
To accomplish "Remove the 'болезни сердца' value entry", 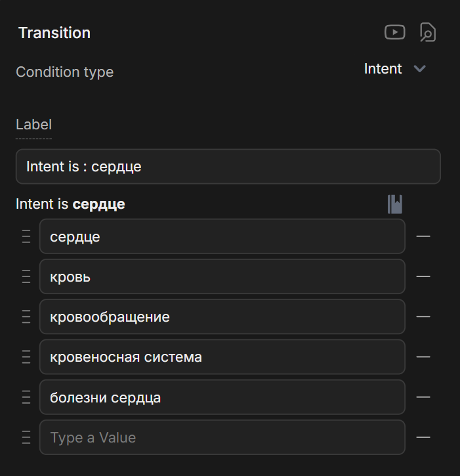I will [x=423, y=397].
